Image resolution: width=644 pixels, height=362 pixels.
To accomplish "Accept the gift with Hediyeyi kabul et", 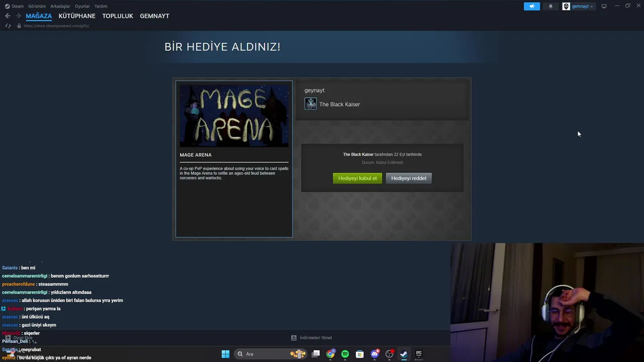I will coord(357,178).
